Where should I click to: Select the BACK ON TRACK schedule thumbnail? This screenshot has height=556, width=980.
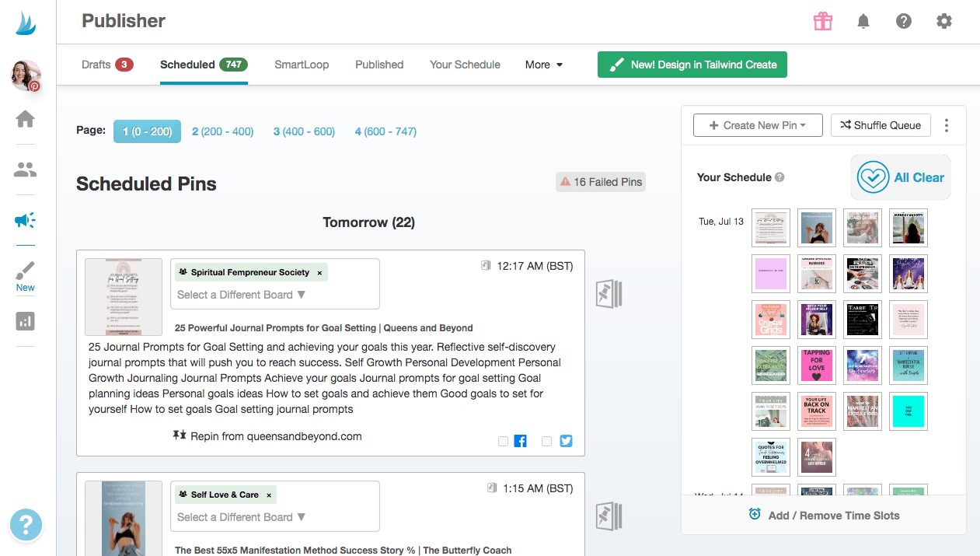pyautogui.click(x=817, y=411)
